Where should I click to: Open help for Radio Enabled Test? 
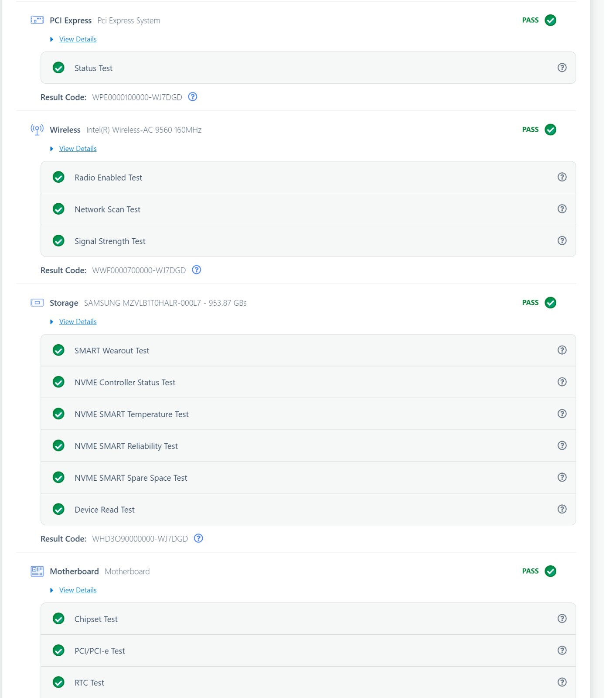562,177
